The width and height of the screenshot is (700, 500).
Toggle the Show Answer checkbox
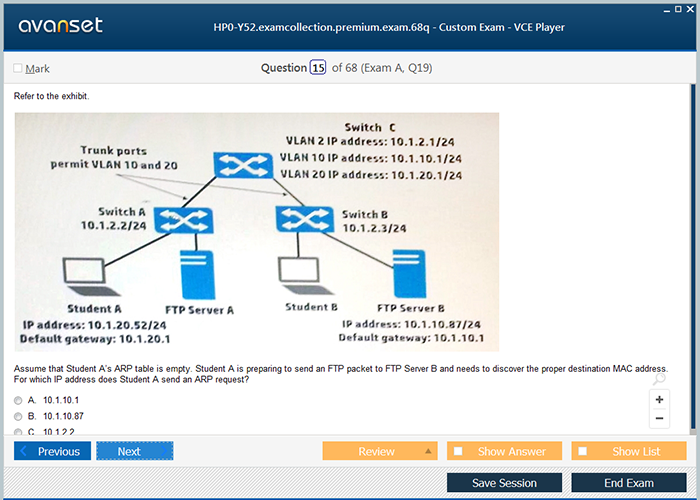458,451
